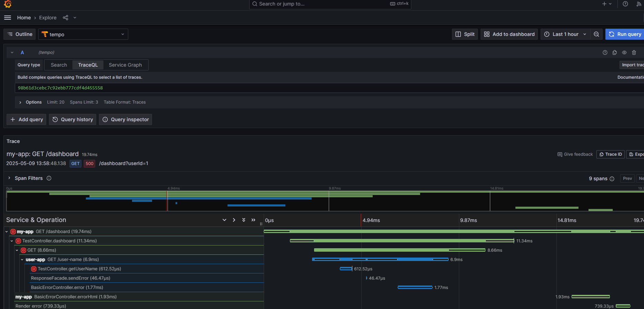Open the news feed RSS icon
The width and height of the screenshot is (644, 309).
tap(639, 4)
